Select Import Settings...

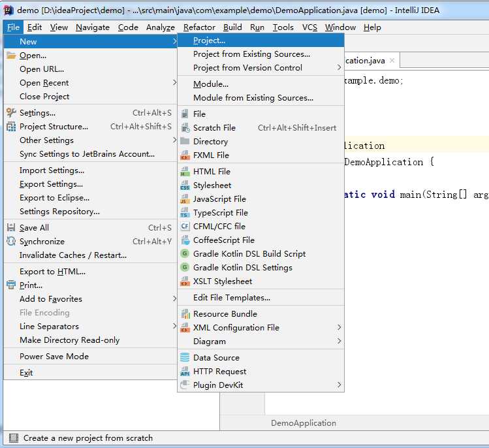(x=91, y=170)
